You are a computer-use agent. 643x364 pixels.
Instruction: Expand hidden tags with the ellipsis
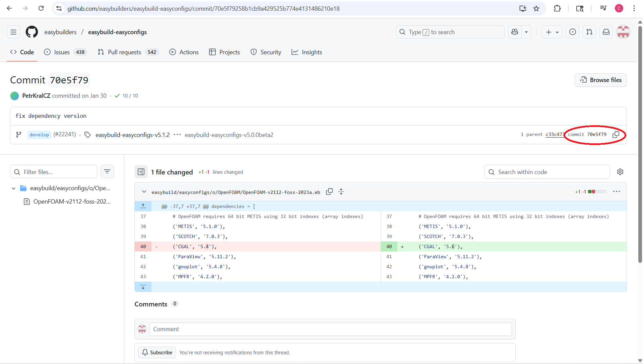[177, 135]
